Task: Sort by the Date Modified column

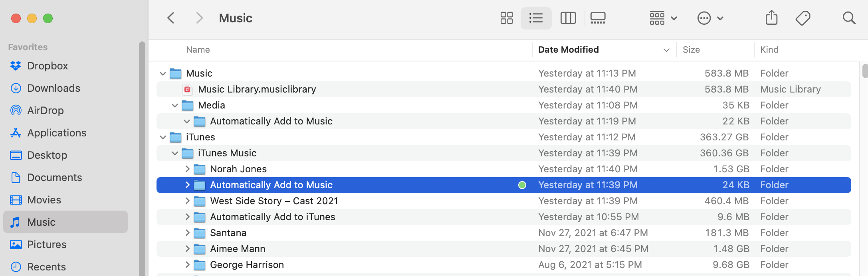Action: (x=569, y=49)
